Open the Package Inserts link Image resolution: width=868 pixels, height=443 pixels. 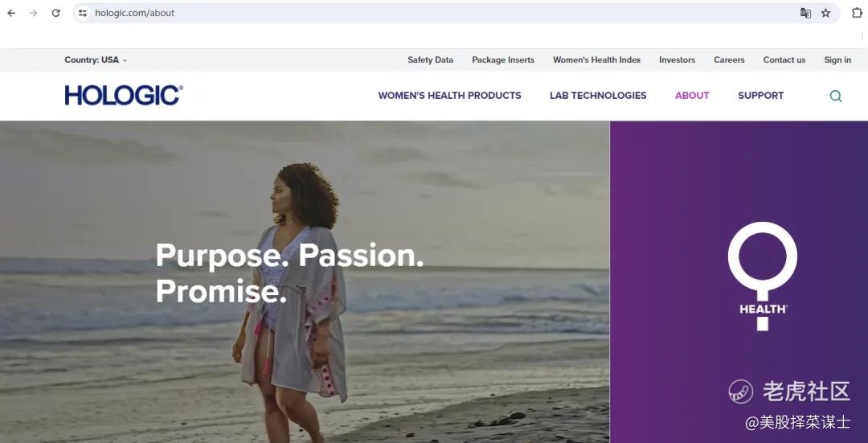click(x=503, y=59)
